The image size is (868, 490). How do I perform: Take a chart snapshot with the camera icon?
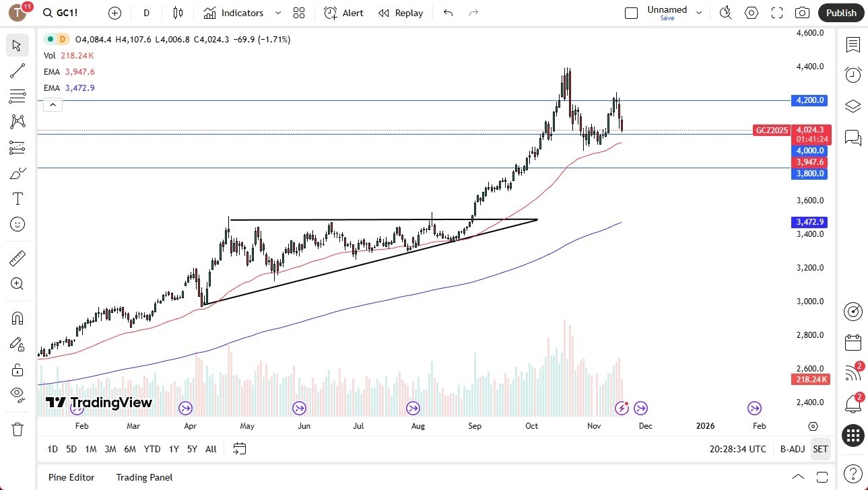tap(801, 12)
